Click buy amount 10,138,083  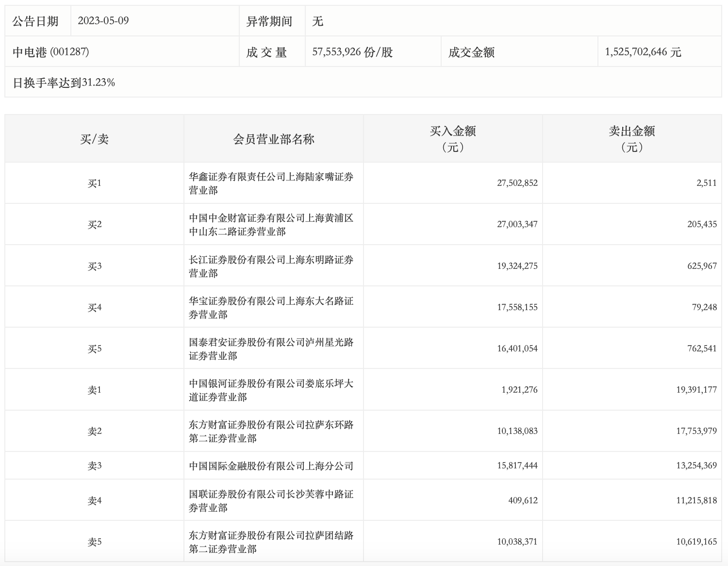(517, 431)
